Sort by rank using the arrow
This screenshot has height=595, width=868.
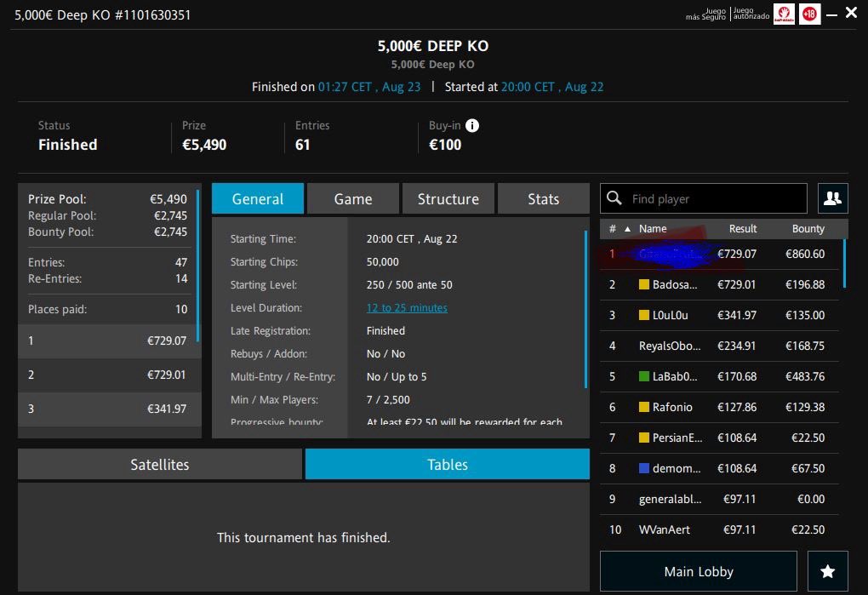[627, 229]
